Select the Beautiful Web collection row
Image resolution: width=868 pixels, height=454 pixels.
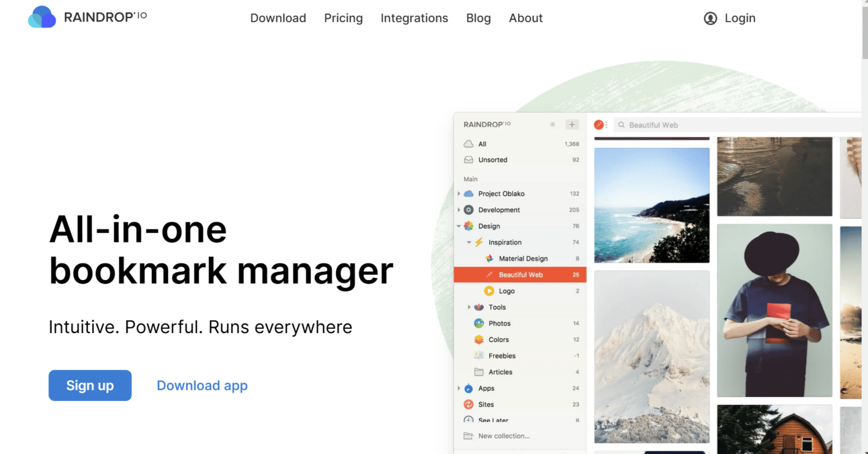point(520,275)
